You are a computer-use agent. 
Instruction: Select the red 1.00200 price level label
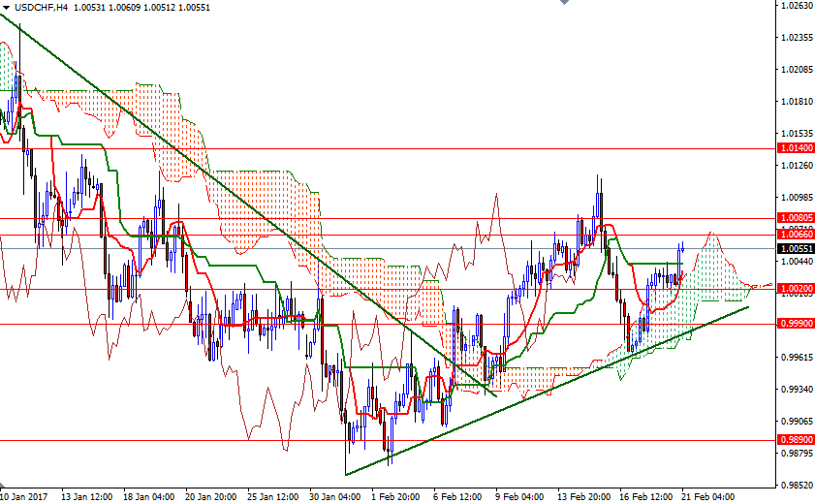(796, 289)
